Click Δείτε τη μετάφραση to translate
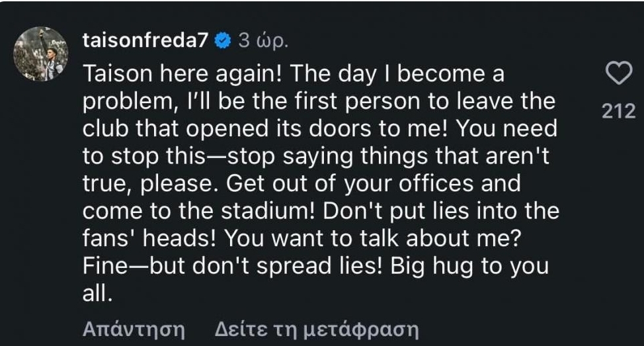Viewport: 644px width, 346px height. [317, 329]
